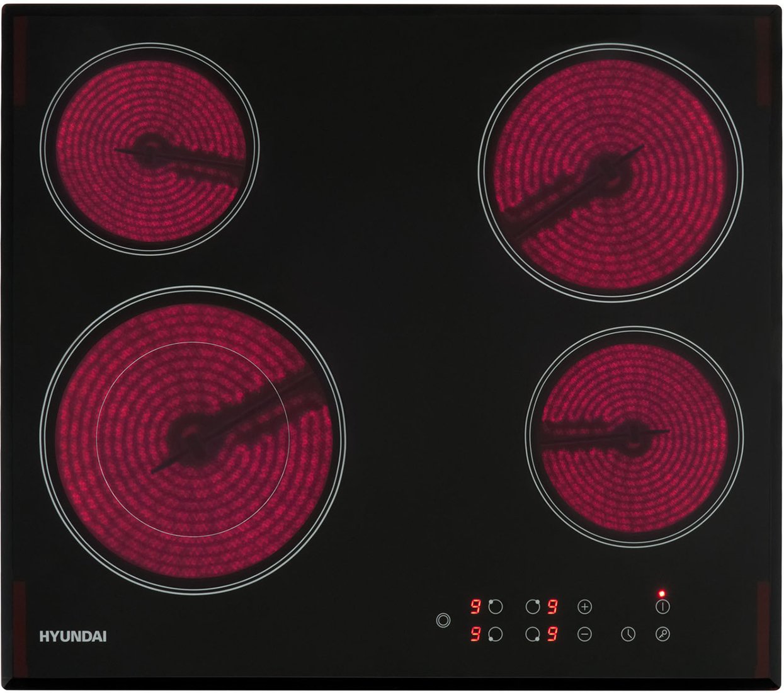Click the large top-right heating zone

610,169
